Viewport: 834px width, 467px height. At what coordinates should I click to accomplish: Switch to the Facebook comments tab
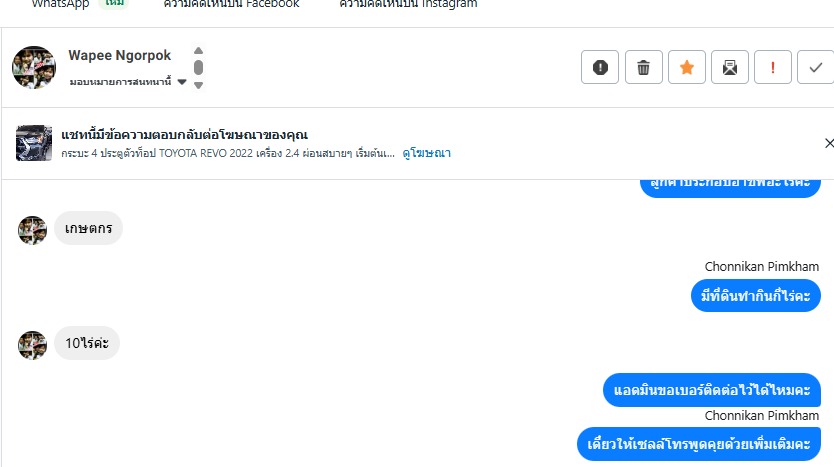coord(231,4)
